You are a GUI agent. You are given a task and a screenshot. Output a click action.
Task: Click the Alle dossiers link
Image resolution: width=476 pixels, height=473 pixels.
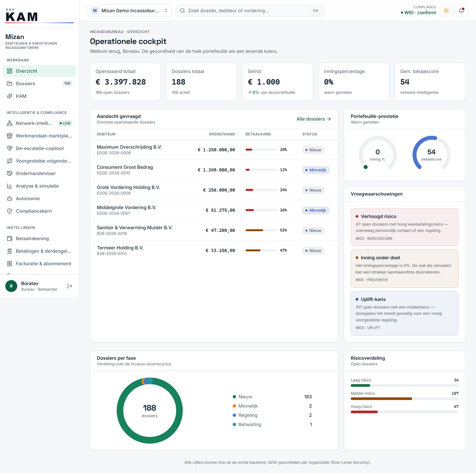pos(314,119)
